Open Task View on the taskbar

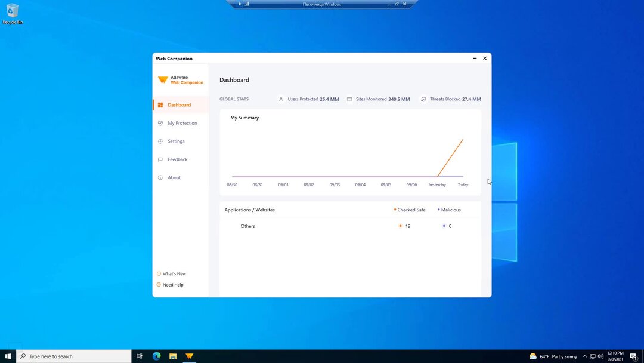140,356
